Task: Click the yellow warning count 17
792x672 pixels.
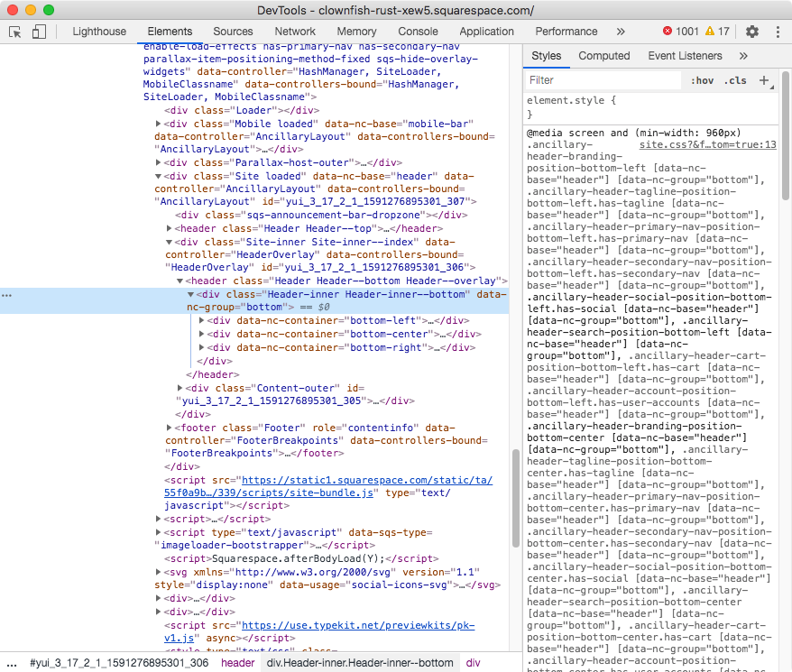Action: [717, 32]
